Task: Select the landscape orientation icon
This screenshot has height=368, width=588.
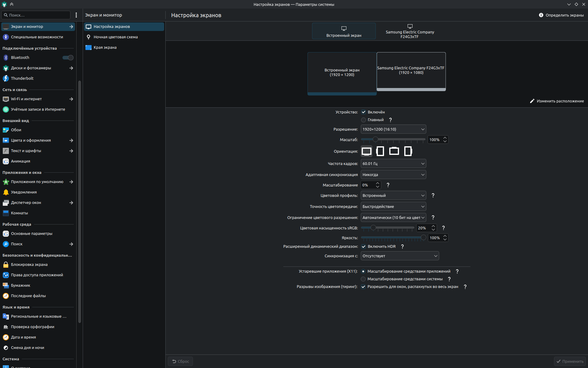Action: coord(367,151)
